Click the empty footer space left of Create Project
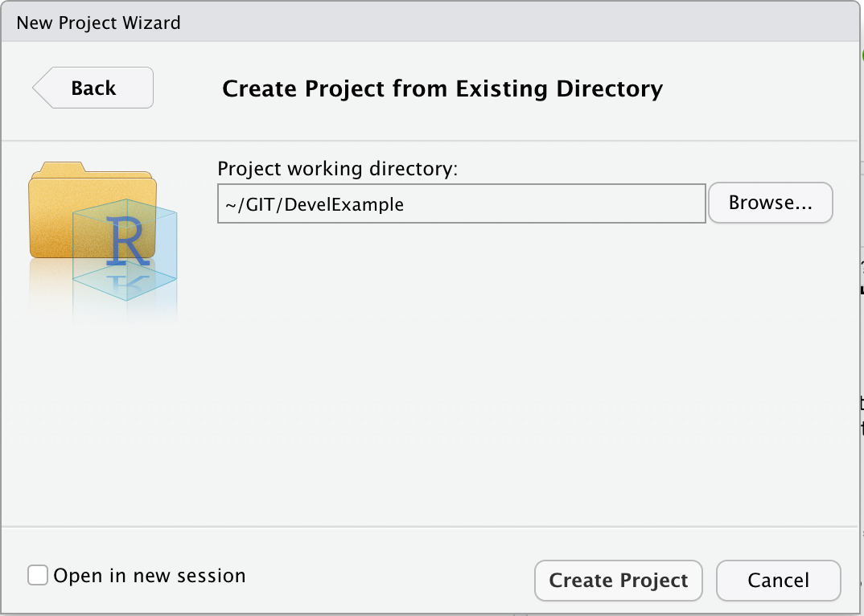This screenshot has height=616, width=864. (386, 576)
